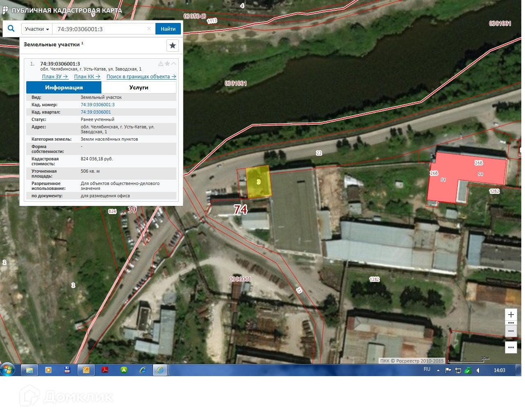
Task: Click the ПКК © Росреестр 2010-2015 attribution
Action: click(412, 361)
